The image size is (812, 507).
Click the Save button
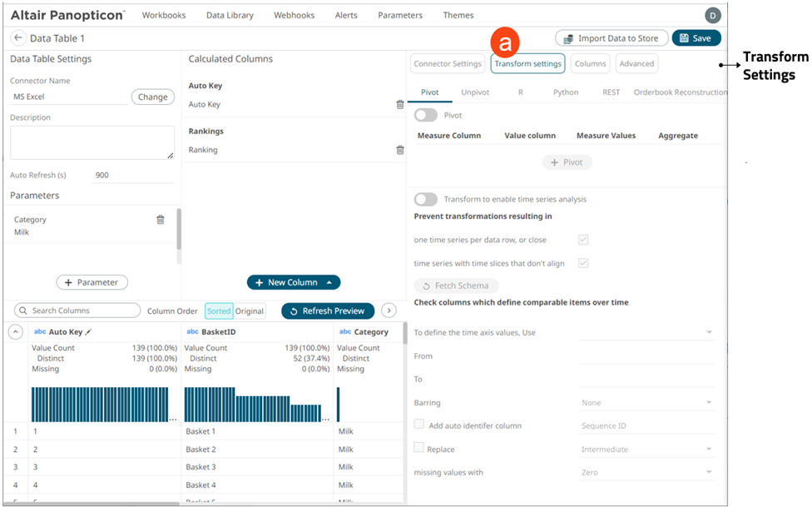[x=696, y=38]
